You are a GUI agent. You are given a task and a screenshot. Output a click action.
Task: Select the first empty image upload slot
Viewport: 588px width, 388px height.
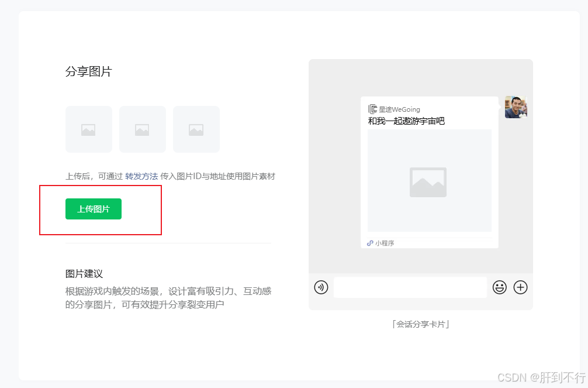[89, 129]
